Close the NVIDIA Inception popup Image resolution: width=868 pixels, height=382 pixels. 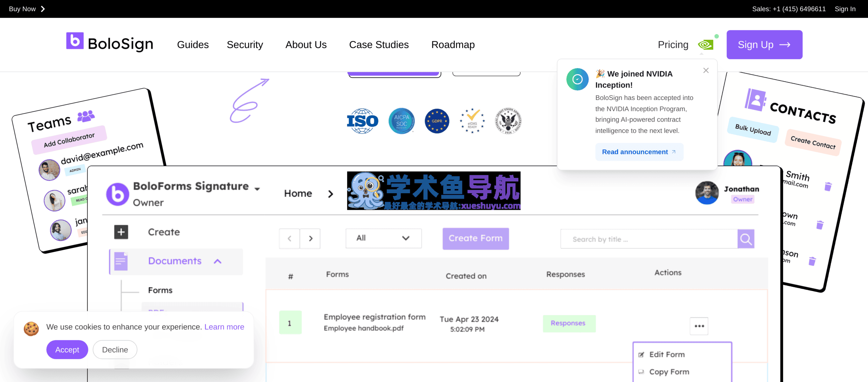706,70
